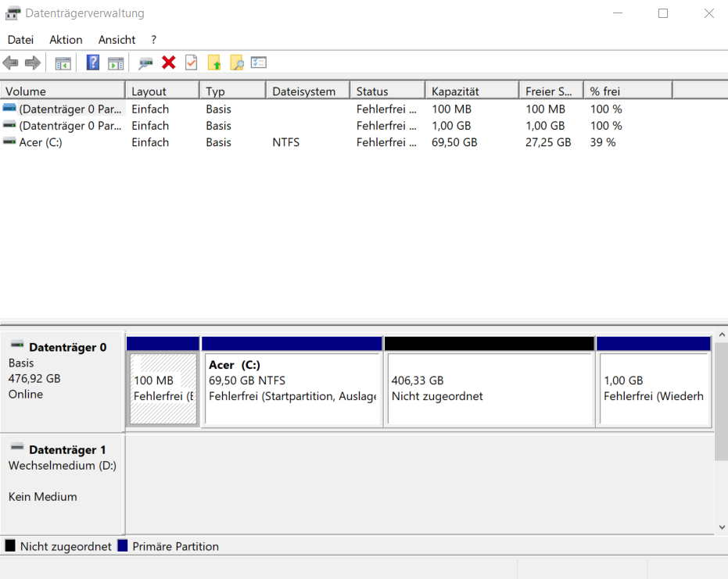Image resolution: width=728 pixels, height=579 pixels.
Task: Click the 39 % free cell
Action: [603, 142]
